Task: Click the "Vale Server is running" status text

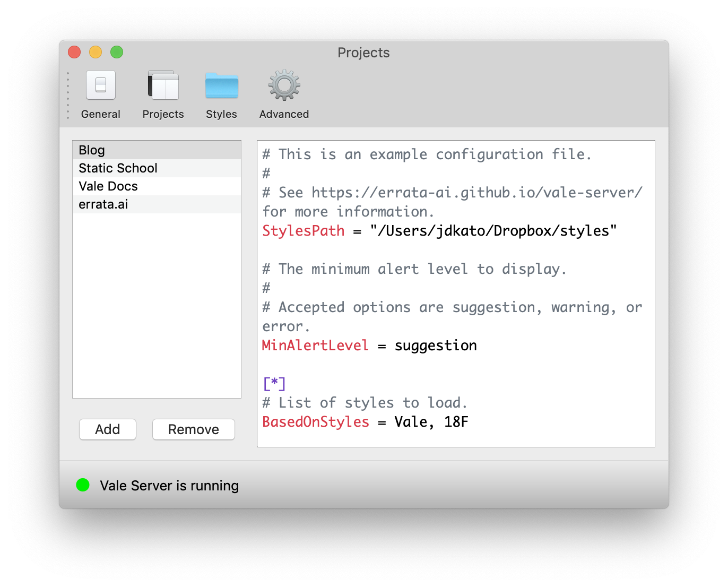Action: pos(169,486)
